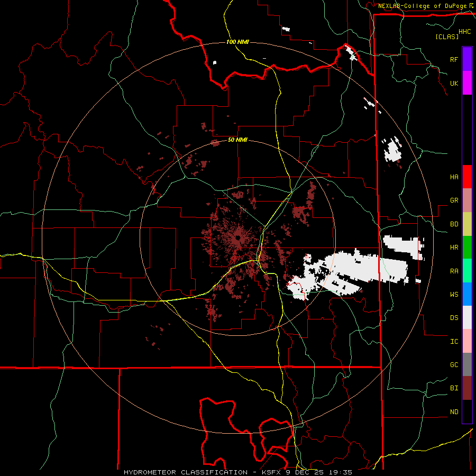476x476 pixels.
Task: Click the RF purple legend swatch
Action: click(x=467, y=59)
